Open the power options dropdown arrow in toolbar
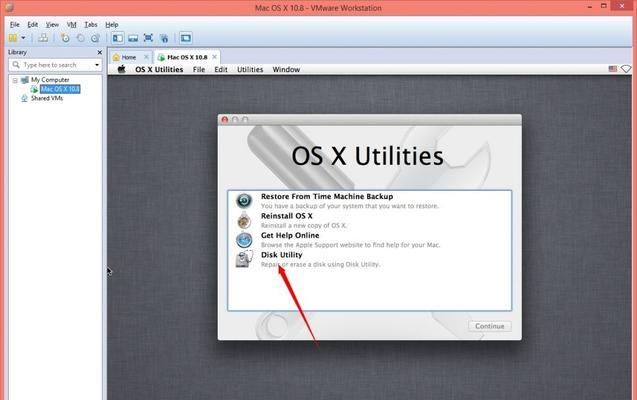This screenshot has width=637, height=400. (23, 38)
